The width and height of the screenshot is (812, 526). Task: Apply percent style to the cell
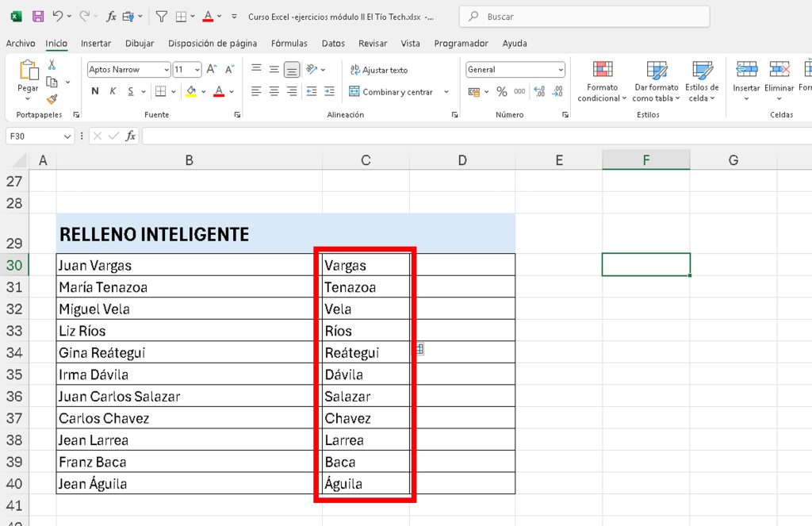coord(502,92)
